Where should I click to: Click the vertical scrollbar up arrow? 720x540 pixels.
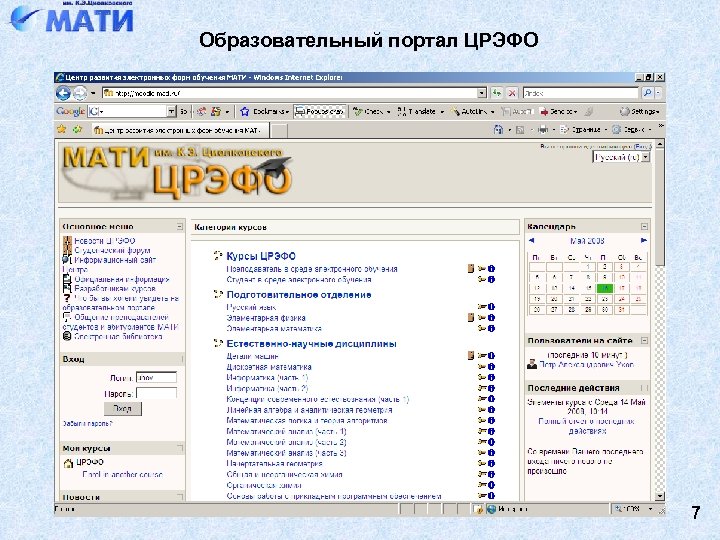point(660,145)
